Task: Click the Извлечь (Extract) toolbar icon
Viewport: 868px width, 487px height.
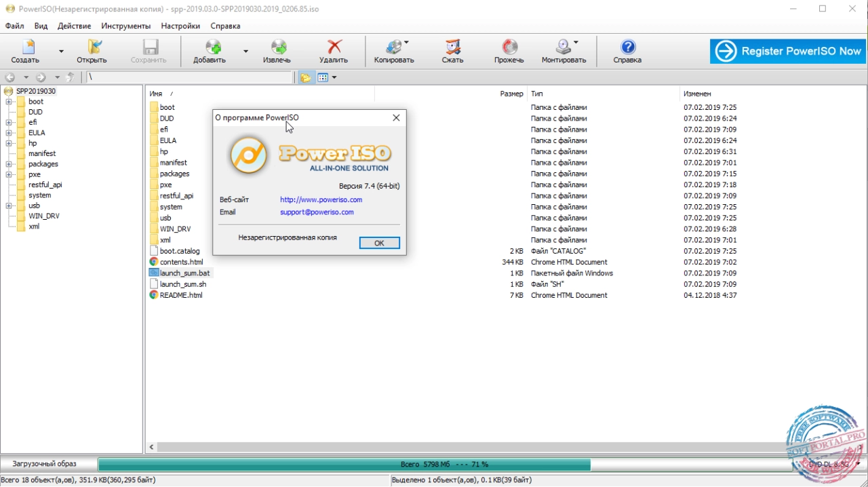Action: point(277,52)
